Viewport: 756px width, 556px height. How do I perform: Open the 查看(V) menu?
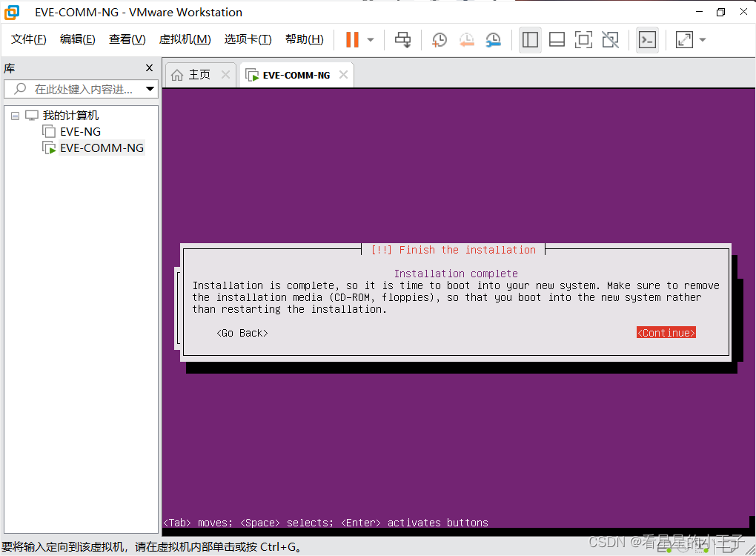pos(127,39)
